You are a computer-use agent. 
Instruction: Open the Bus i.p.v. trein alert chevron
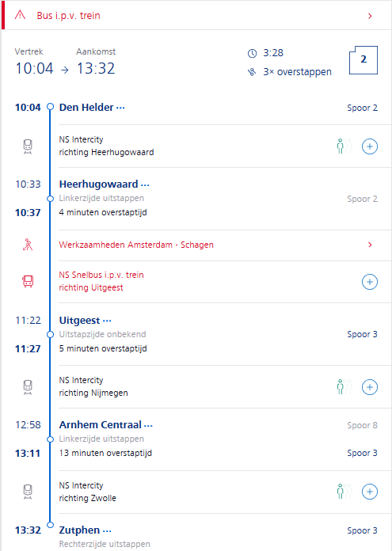[x=370, y=16]
